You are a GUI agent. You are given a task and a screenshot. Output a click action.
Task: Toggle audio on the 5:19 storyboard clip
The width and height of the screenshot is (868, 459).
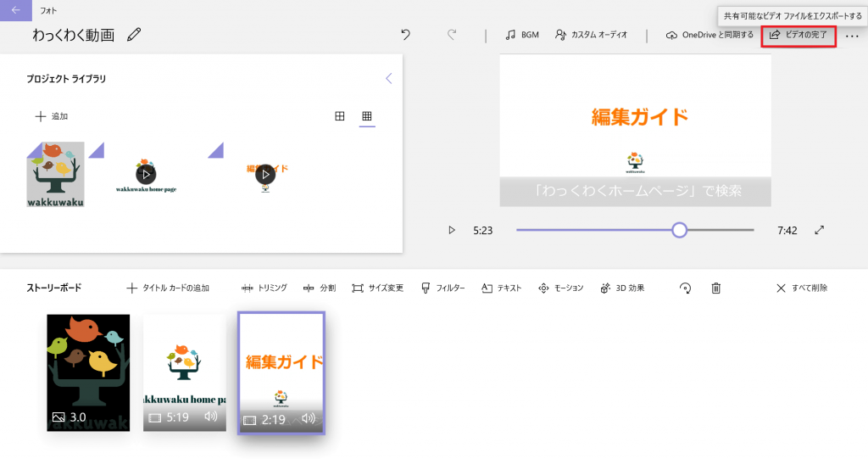[x=211, y=417]
